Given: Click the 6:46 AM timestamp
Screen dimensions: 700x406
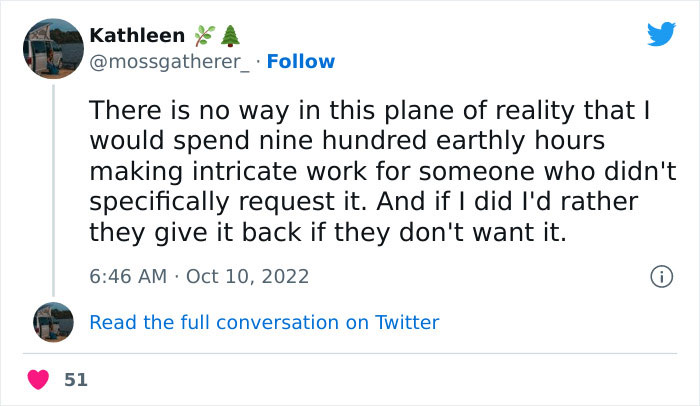Looking at the screenshot, I should pyautogui.click(x=129, y=276).
